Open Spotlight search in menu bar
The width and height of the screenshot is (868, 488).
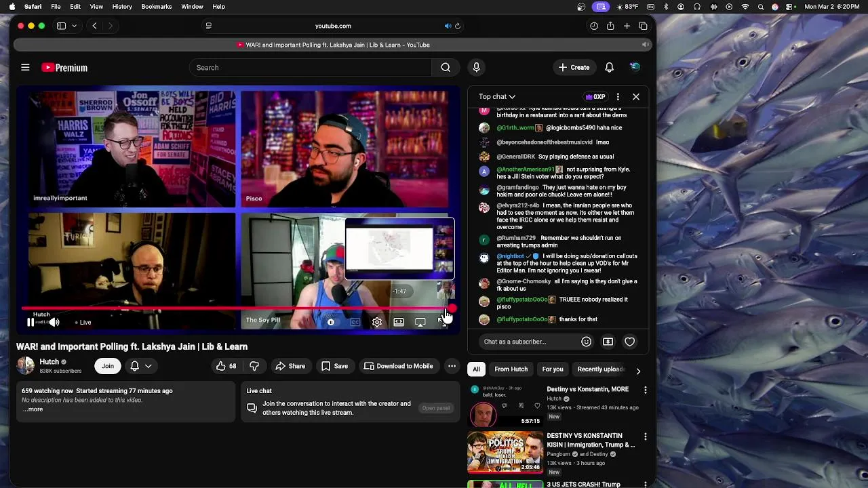tap(760, 7)
